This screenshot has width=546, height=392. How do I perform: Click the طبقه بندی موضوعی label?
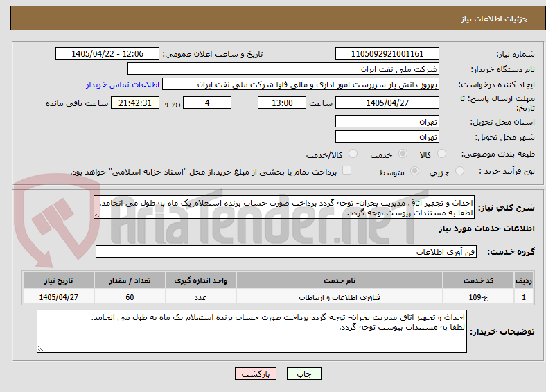pyautogui.click(x=498, y=154)
